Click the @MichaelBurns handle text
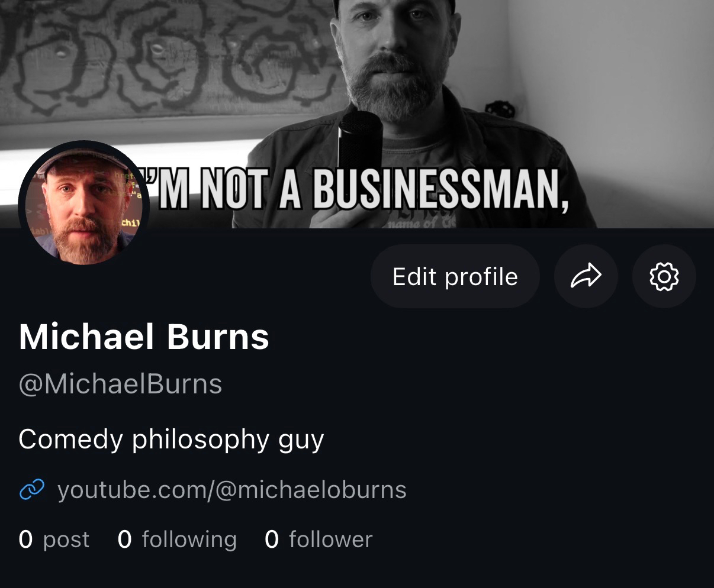Screen dimensions: 714x588 click(120, 385)
